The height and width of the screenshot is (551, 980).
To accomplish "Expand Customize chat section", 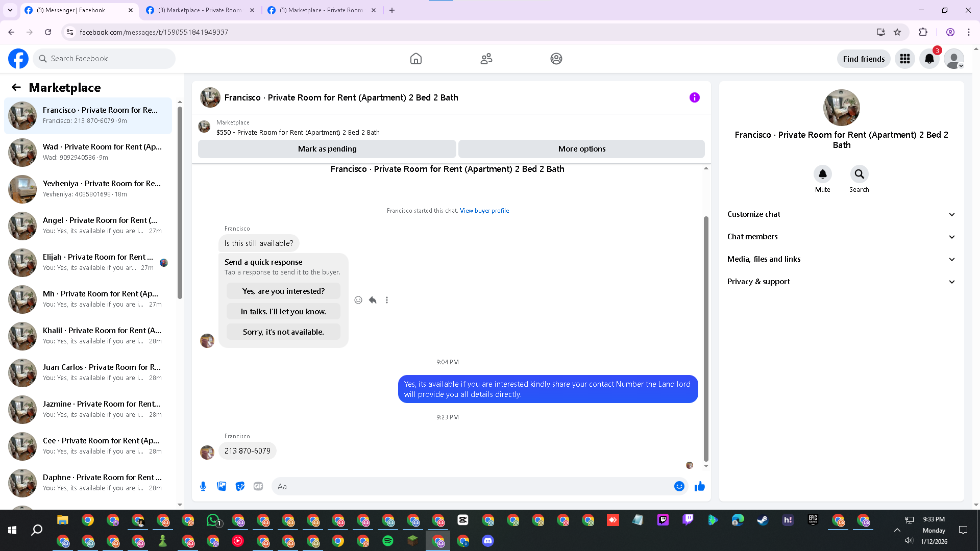I will coord(841,214).
